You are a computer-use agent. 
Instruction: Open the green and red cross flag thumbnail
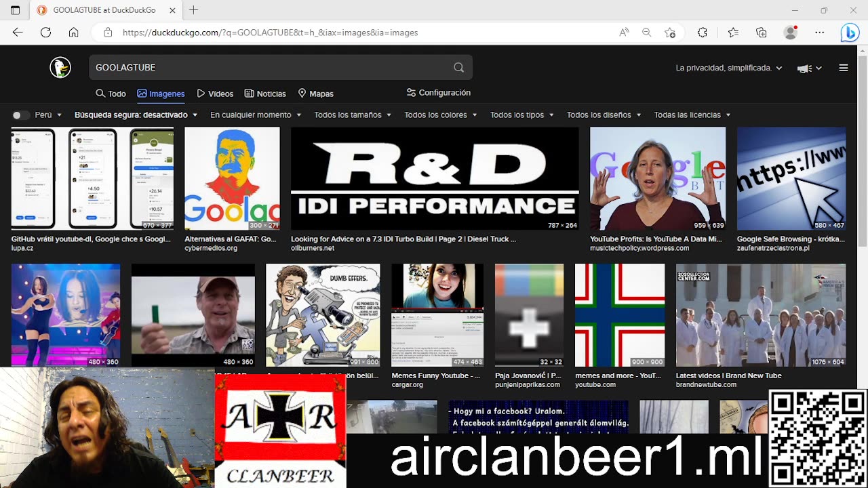click(620, 315)
